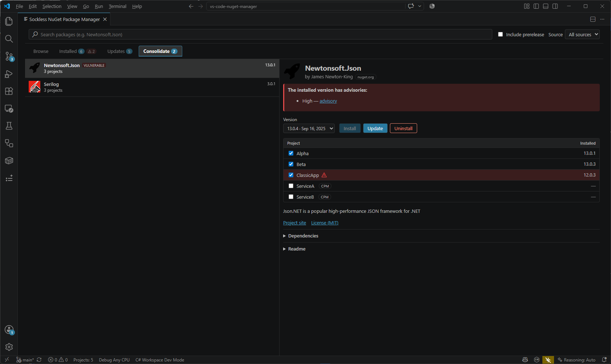Check the ServiceA project
Image resolution: width=611 pixels, height=364 pixels.
click(x=291, y=186)
